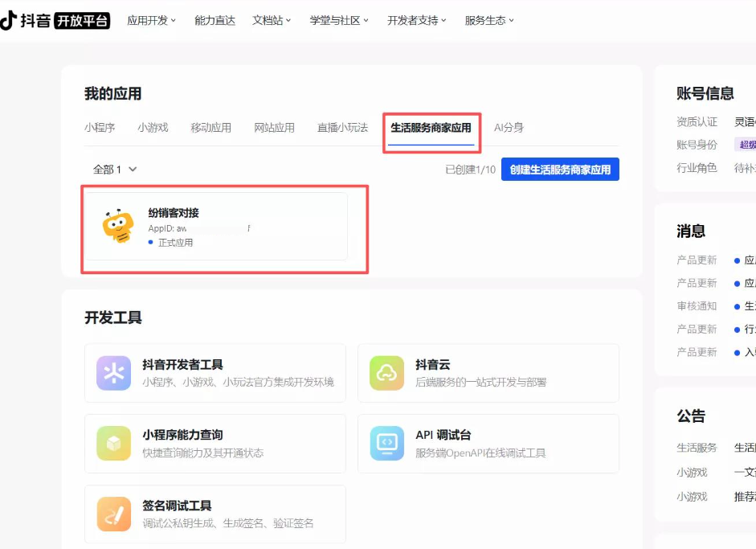
Task: Open the 抖音开发者工具 card title
Action: [182, 365]
